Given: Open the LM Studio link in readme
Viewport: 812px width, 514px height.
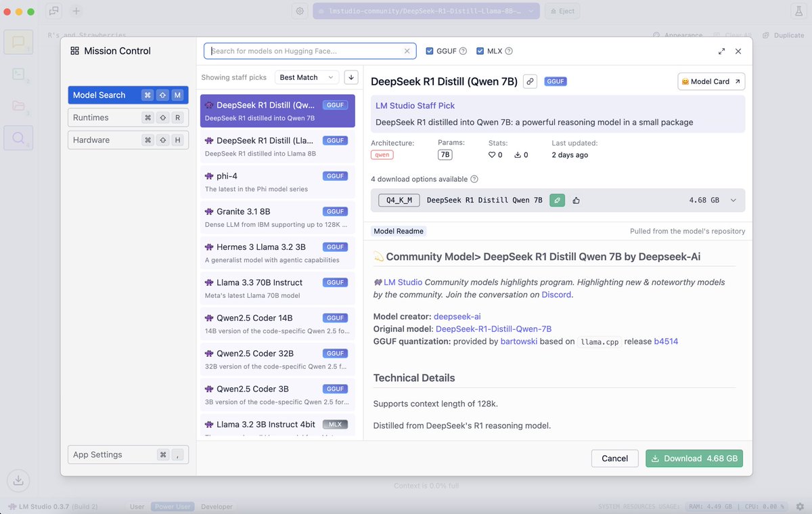Looking at the screenshot, I should tap(403, 282).
